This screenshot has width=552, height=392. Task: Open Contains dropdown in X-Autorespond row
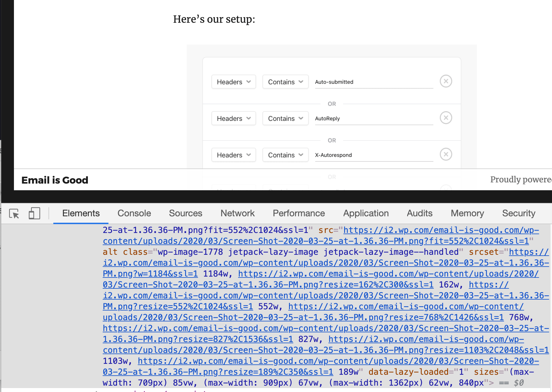tap(285, 155)
